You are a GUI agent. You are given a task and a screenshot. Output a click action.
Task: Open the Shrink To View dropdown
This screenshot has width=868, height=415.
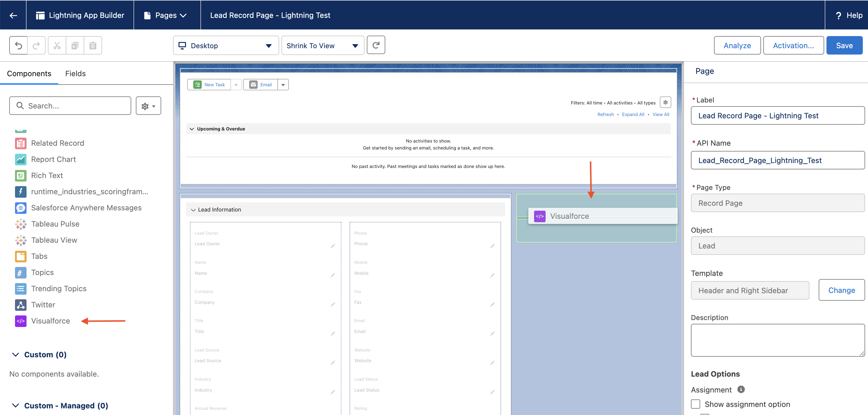(322, 46)
